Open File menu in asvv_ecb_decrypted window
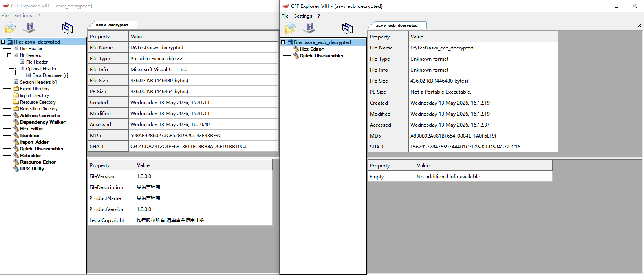Screen dimensions: 644x275 click(x=285, y=16)
